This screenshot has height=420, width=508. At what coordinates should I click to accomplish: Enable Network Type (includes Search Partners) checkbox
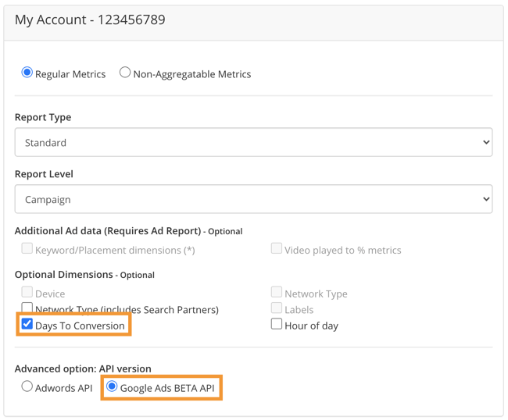pos(27,308)
